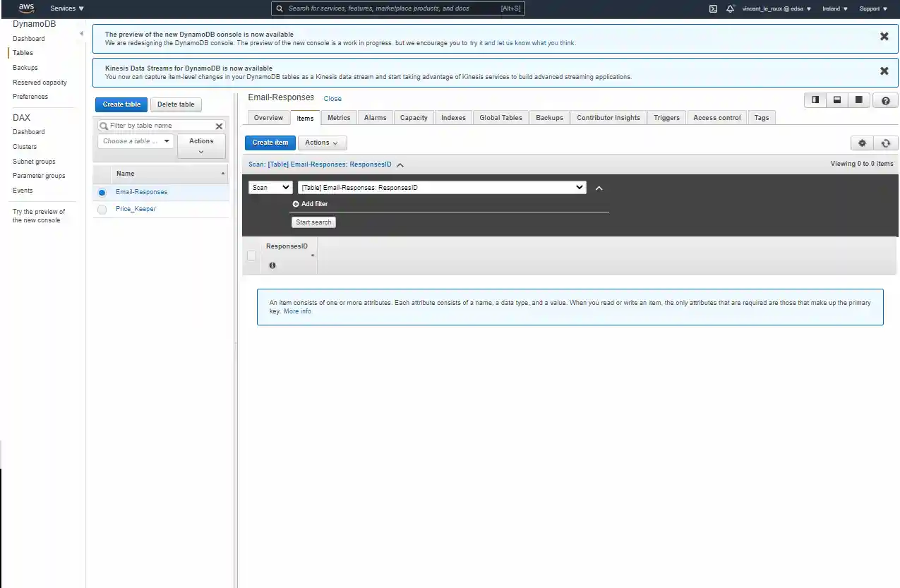Image resolution: width=900 pixels, height=588 pixels.
Task: Switch to the Contributor Insights tab
Action: pos(608,118)
